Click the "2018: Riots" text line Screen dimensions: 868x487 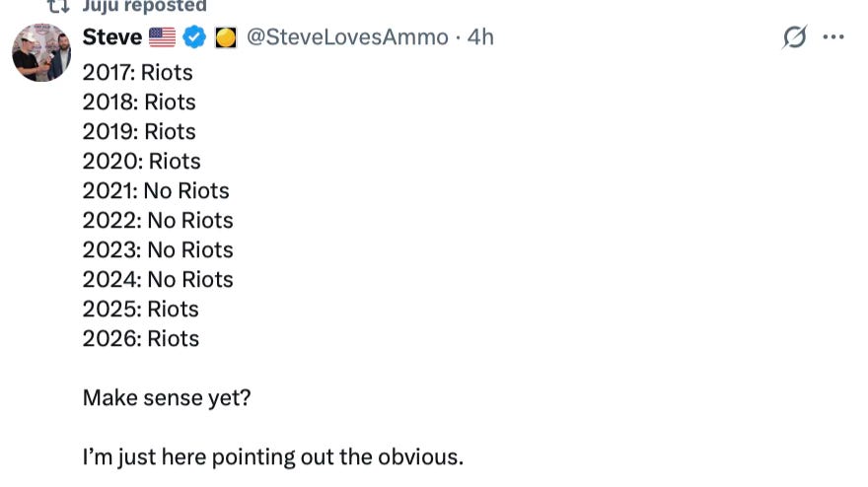click(139, 102)
